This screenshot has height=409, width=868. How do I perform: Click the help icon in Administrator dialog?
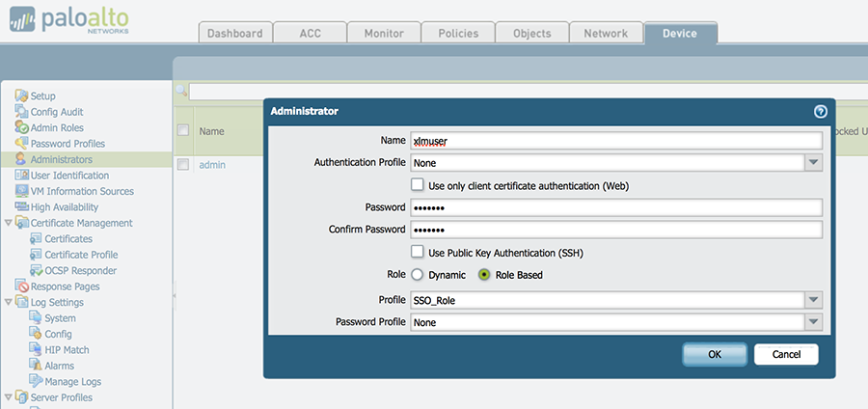pos(821,112)
